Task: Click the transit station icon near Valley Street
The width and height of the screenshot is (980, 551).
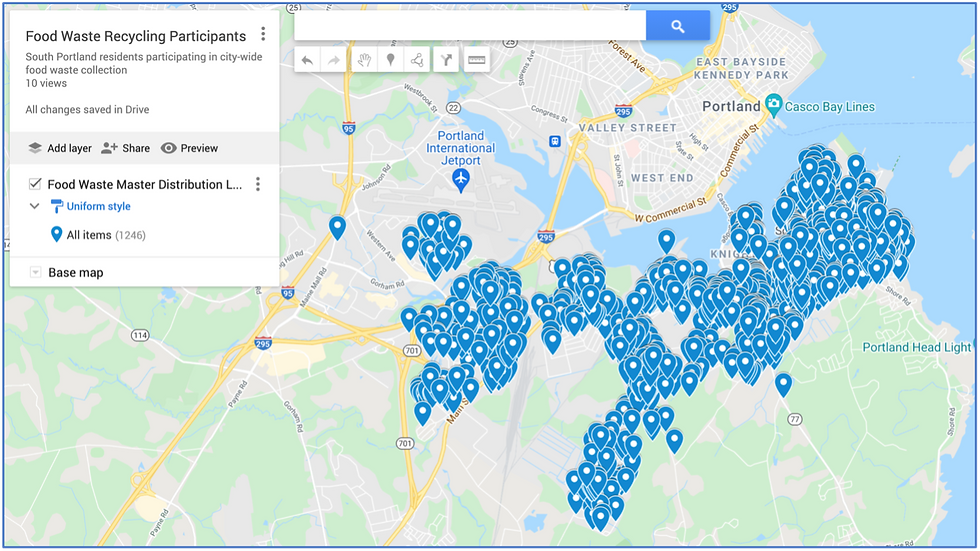Action: 554,141
